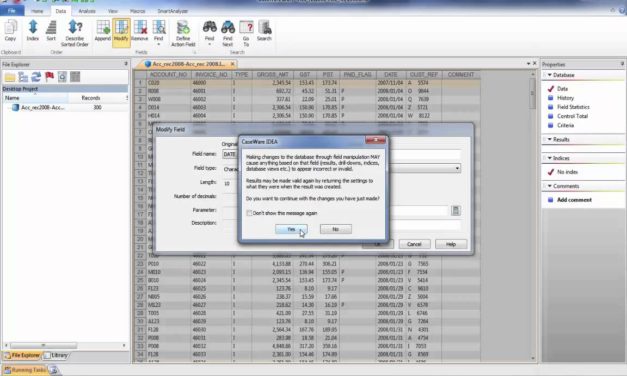This screenshot has height=376, width=627.
Task: Click the ACCOUNT_NO column header
Action: pyautogui.click(x=168, y=75)
